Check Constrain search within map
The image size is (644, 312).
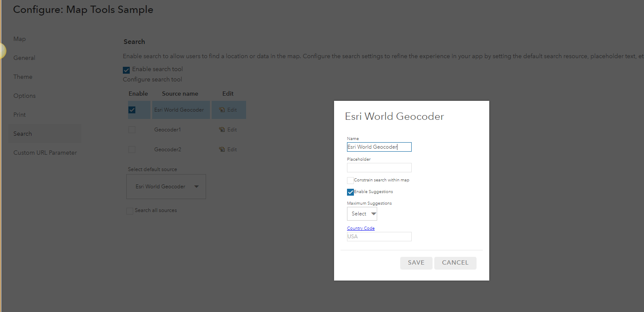350,180
